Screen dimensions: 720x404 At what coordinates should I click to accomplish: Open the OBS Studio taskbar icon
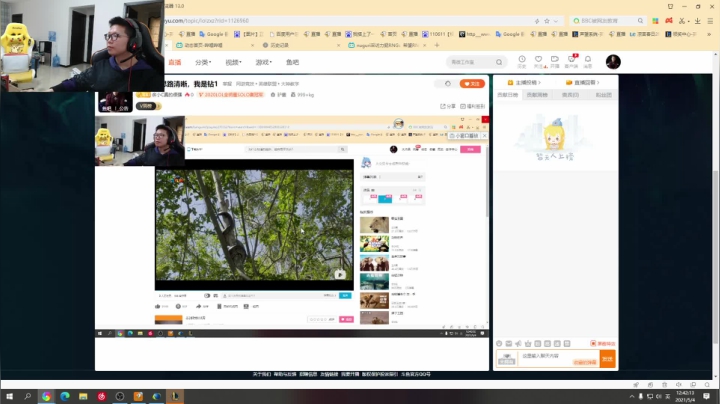coord(120,396)
